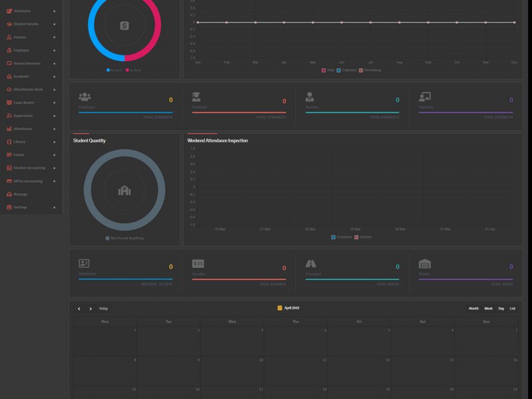The width and height of the screenshot is (532, 399).
Task: Go to next month in calendar
Action: point(90,309)
